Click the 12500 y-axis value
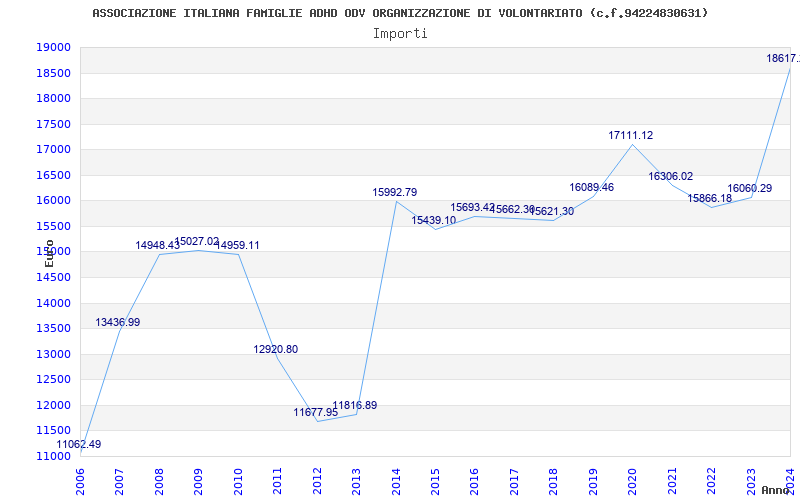 pyautogui.click(x=53, y=380)
